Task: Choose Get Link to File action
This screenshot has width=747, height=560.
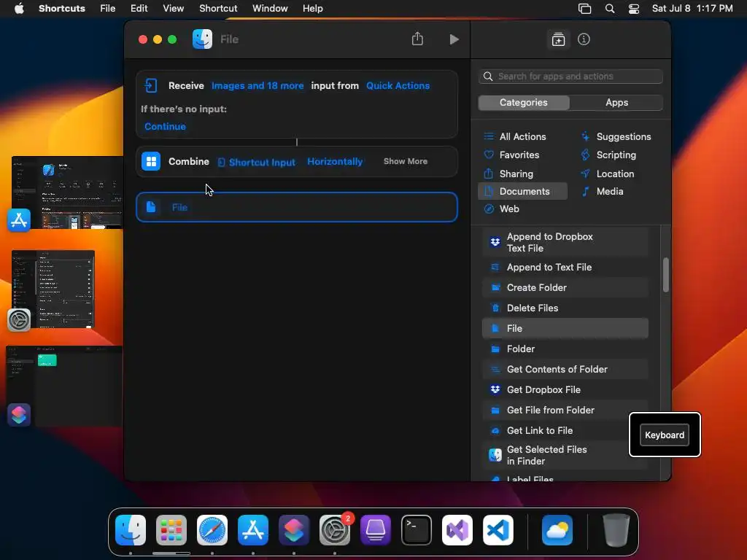Action: (565, 430)
